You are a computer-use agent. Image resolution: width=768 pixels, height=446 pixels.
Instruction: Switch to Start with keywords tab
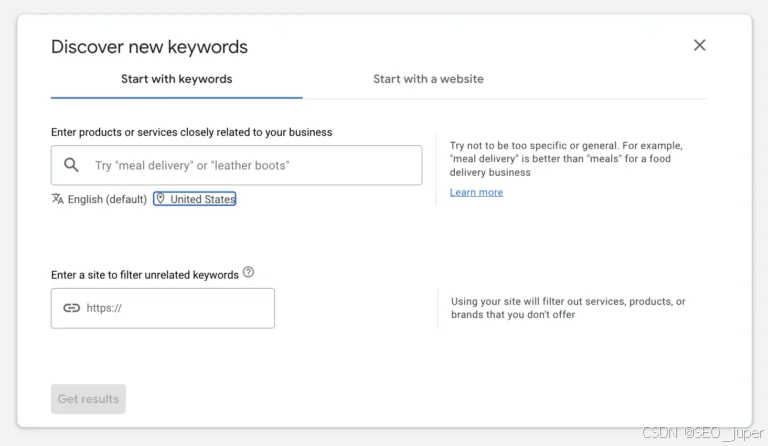click(x=176, y=79)
